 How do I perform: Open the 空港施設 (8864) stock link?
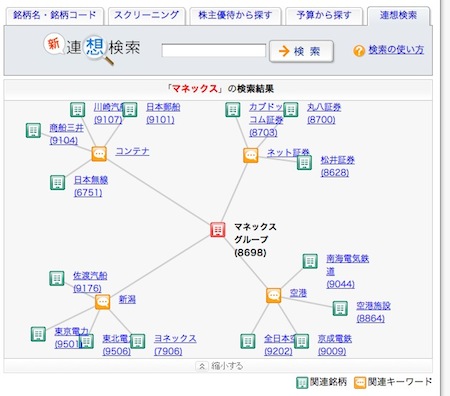pyautogui.click(x=373, y=312)
